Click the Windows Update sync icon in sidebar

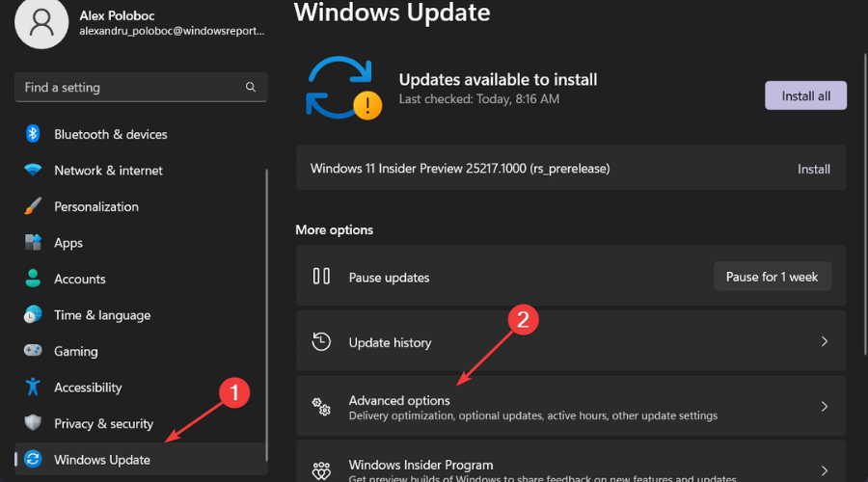pyautogui.click(x=33, y=459)
